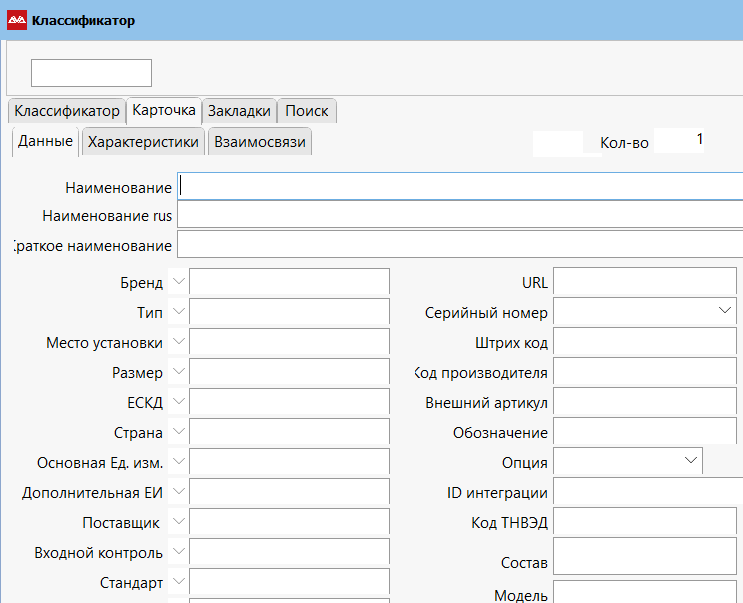The width and height of the screenshot is (743, 603).
Task: Open the Страна dropdown chevron
Action: click(179, 432)
